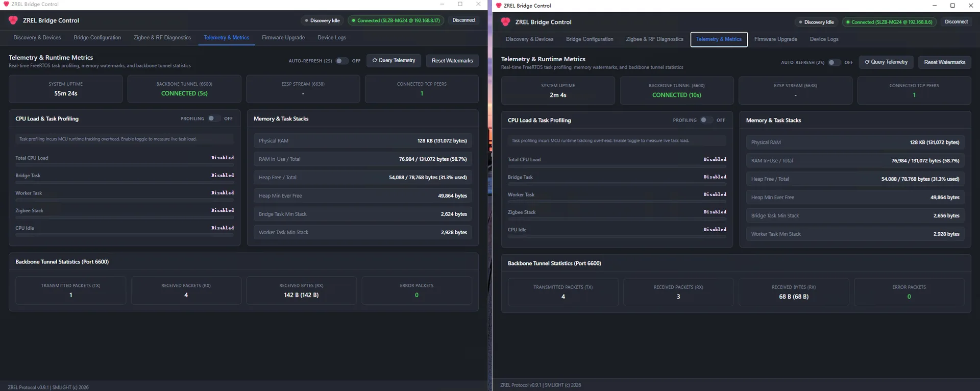Open Firmware Upgrade tab in left window
The width and height of the screenshot is (980, 391).
[283, 38]
